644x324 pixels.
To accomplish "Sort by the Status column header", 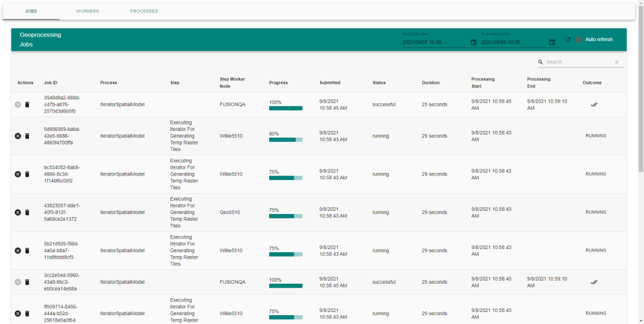I will (x=379, y=82).
